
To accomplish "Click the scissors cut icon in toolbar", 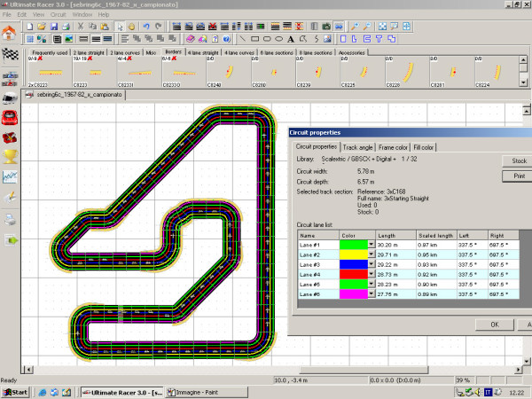I will coord(81,26).
